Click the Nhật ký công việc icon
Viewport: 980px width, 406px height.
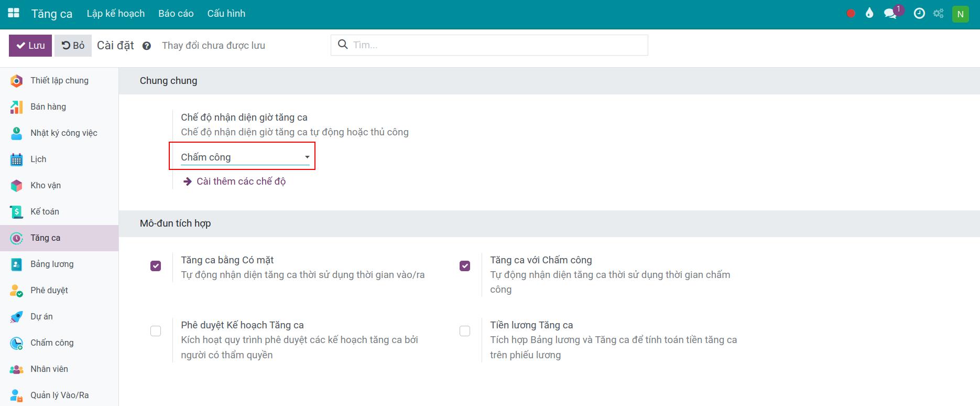coord(17,133)
